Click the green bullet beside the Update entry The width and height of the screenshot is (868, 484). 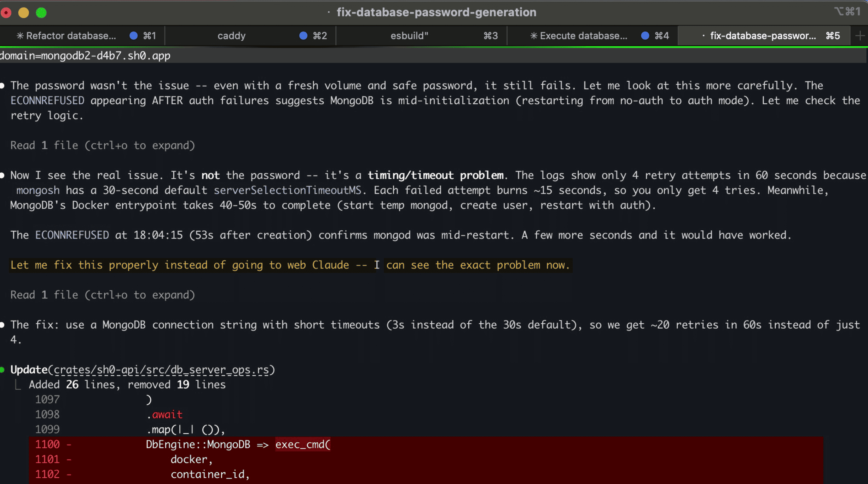tap(2, 370)
